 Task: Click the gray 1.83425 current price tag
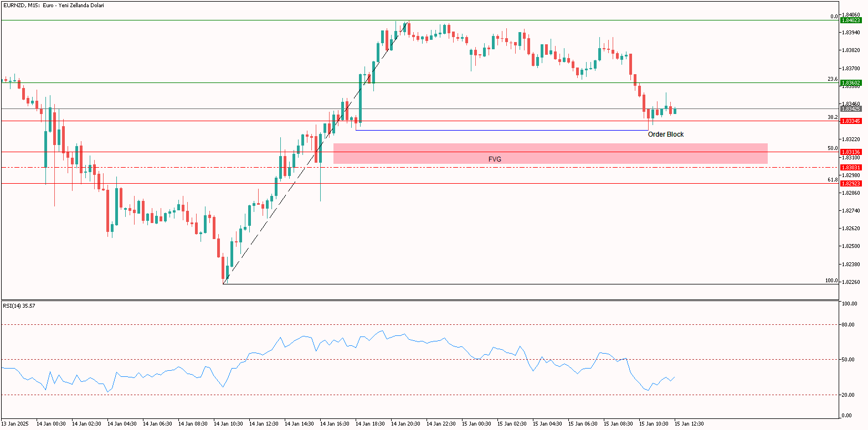click(x=851, y=109)
